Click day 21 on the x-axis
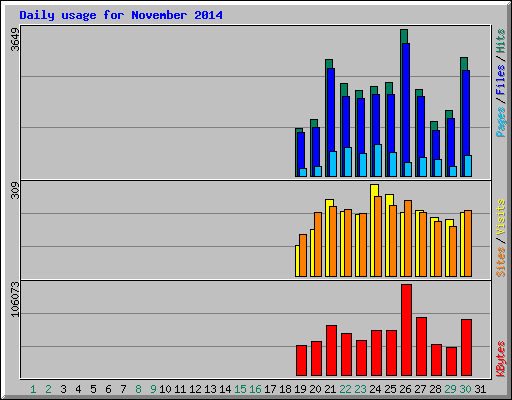Screen dimensions: 512x400 click(x=330, y=389)
